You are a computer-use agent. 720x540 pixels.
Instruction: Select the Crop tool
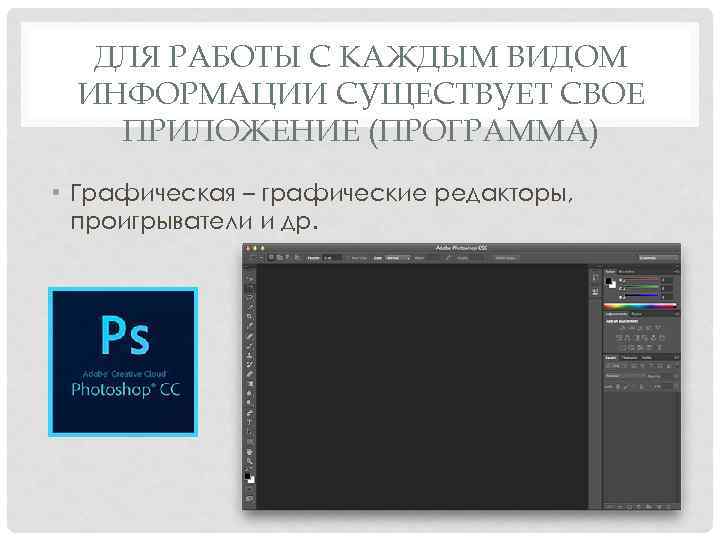(251, 316)
